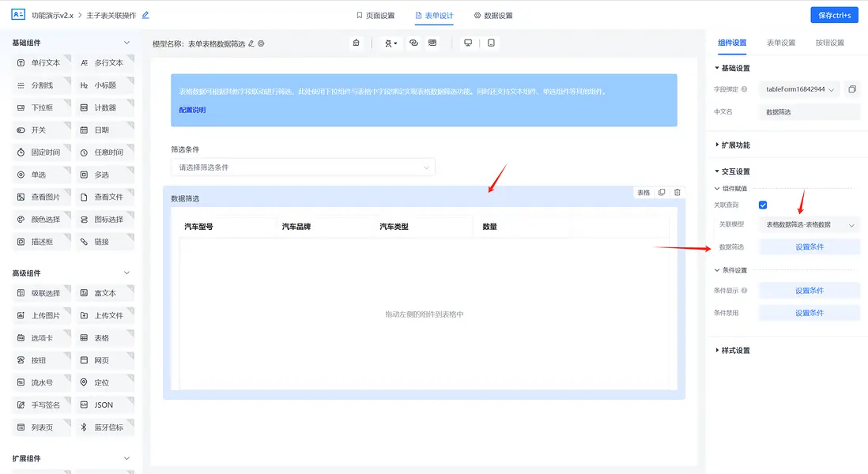This screenshot has height=474, width=868.
Task: Select the 多选 checkbox component
Action: [x=105, y=175]
